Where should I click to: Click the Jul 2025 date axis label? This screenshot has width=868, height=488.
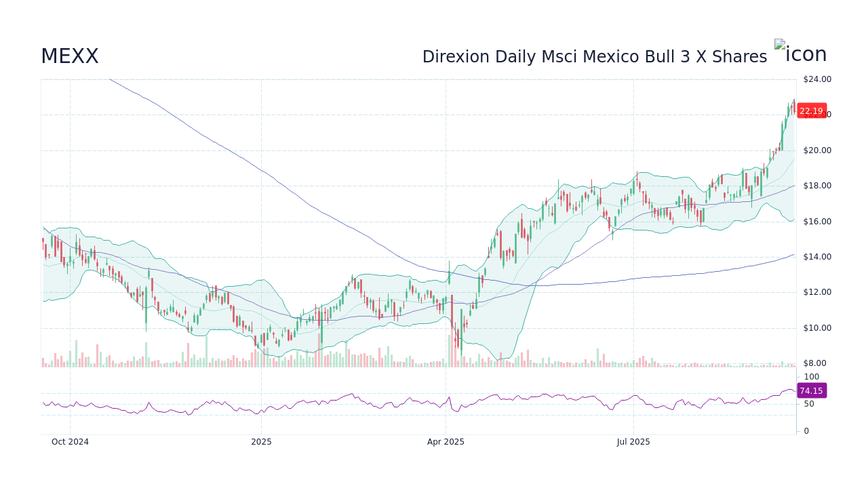(x=633, y=442)
